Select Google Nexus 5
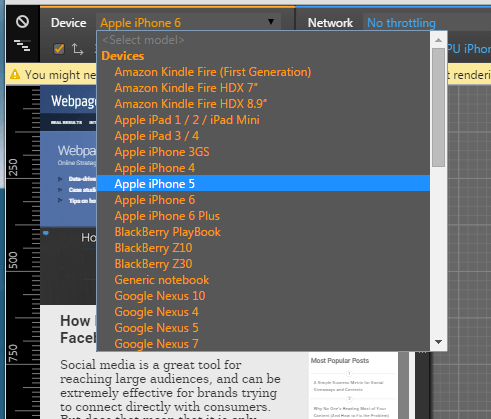Image resolution: width=491 pixels, height=419 pixels. pos(263,328)
